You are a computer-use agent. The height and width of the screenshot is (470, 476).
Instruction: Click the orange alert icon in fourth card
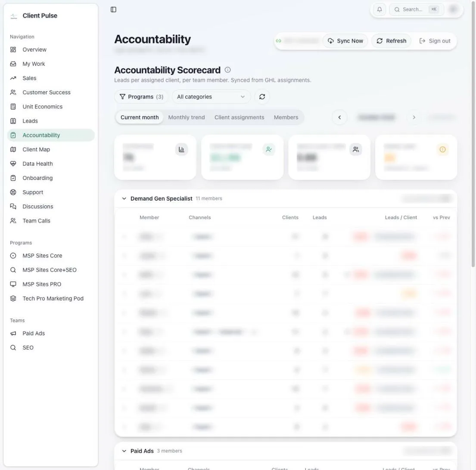pos(442,149)
